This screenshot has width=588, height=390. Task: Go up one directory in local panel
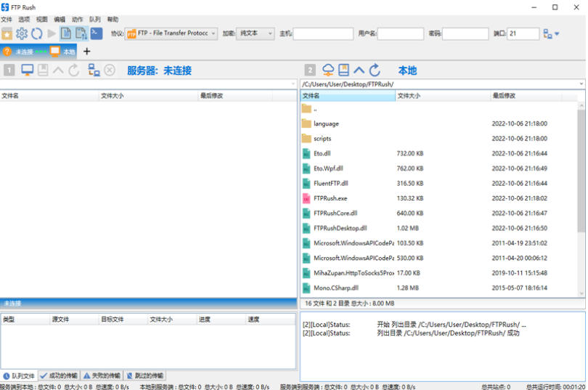[359, 70]
